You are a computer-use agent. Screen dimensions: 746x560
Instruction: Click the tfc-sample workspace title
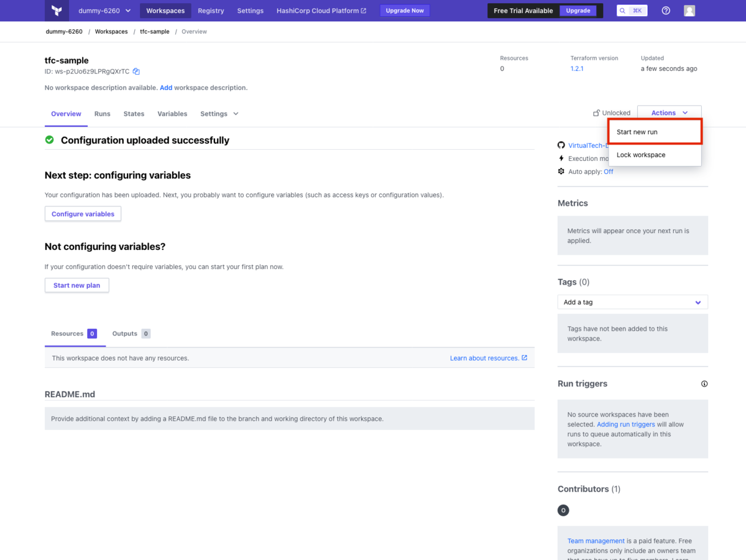point(67,60)
